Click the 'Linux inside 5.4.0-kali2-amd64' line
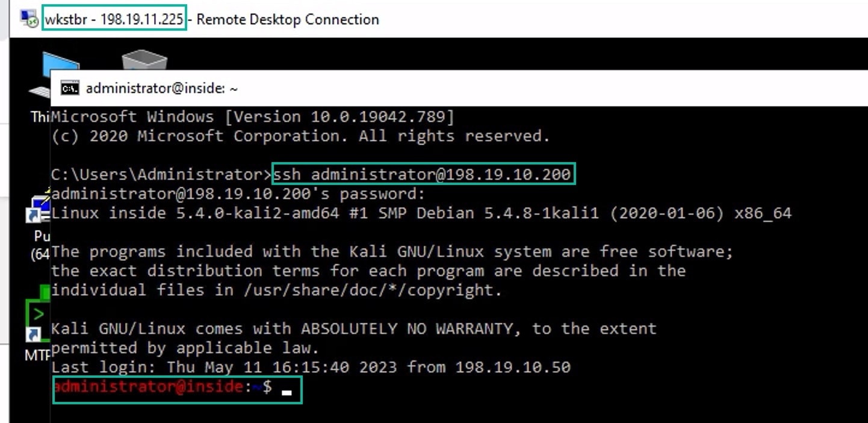Viewport: 868px width, 423px height. (421, 213)
